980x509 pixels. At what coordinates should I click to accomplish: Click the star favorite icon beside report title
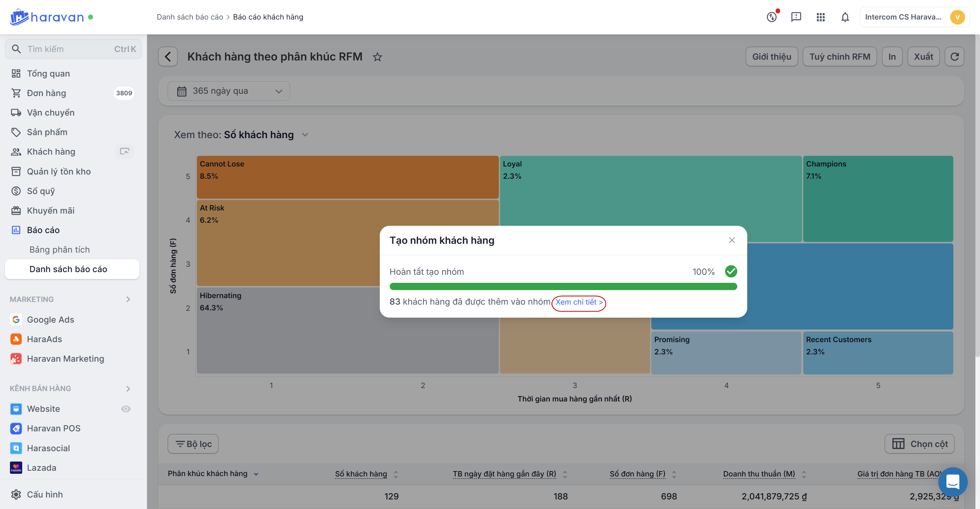(377, 57)
